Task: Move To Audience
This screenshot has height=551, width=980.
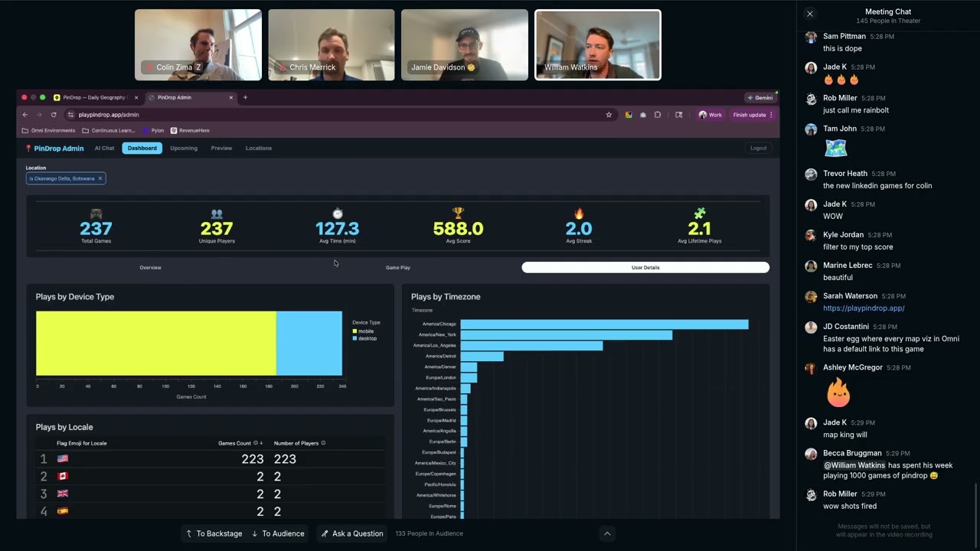Action: tap(277, 533)
